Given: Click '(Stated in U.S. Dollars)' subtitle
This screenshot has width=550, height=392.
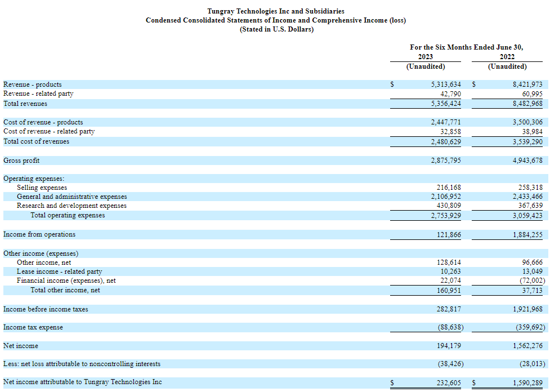Looking at the screenshot, I should click(276, 29).
